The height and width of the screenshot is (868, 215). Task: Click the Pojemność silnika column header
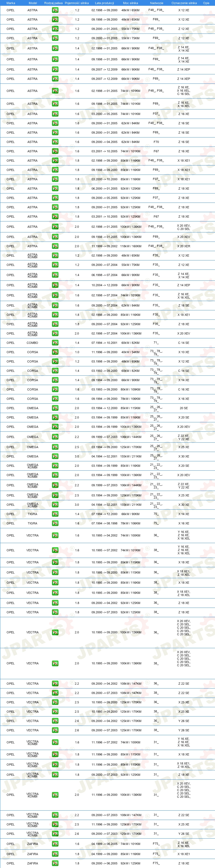(x=77, y=3)
